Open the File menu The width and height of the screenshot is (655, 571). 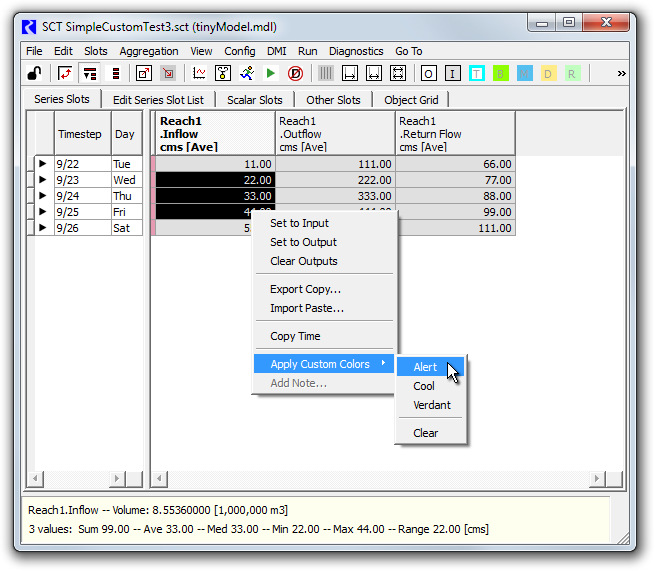34,51
